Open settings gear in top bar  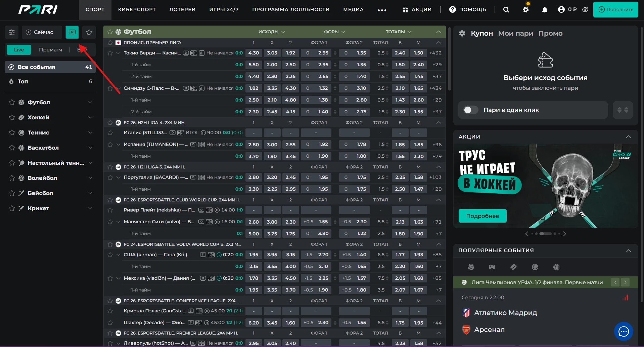[x=526, y=9]
